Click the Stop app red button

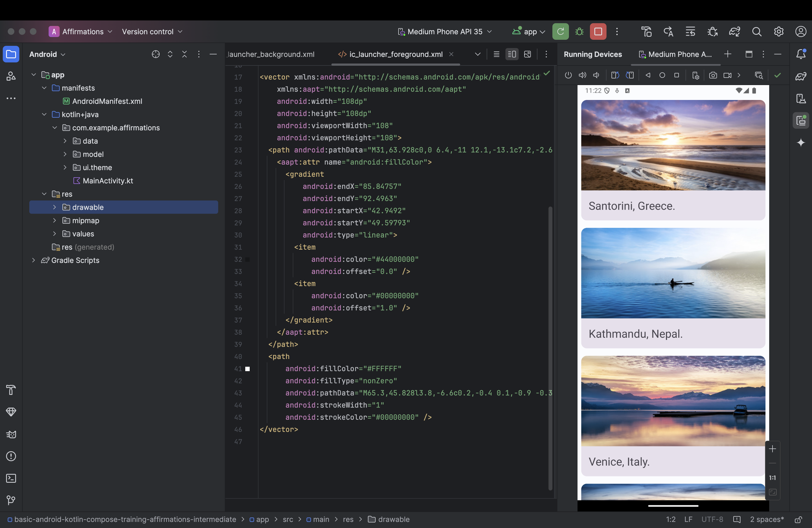coord(598,32)
